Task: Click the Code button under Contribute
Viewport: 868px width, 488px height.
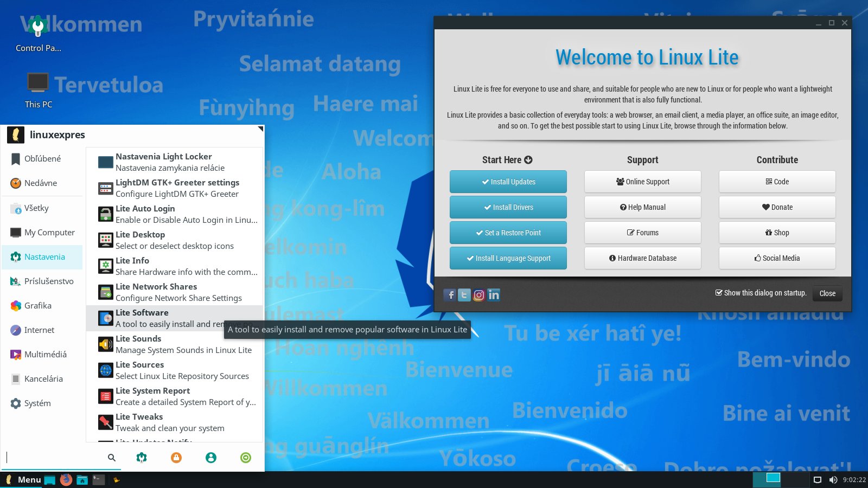Action: tap(777, 182)
